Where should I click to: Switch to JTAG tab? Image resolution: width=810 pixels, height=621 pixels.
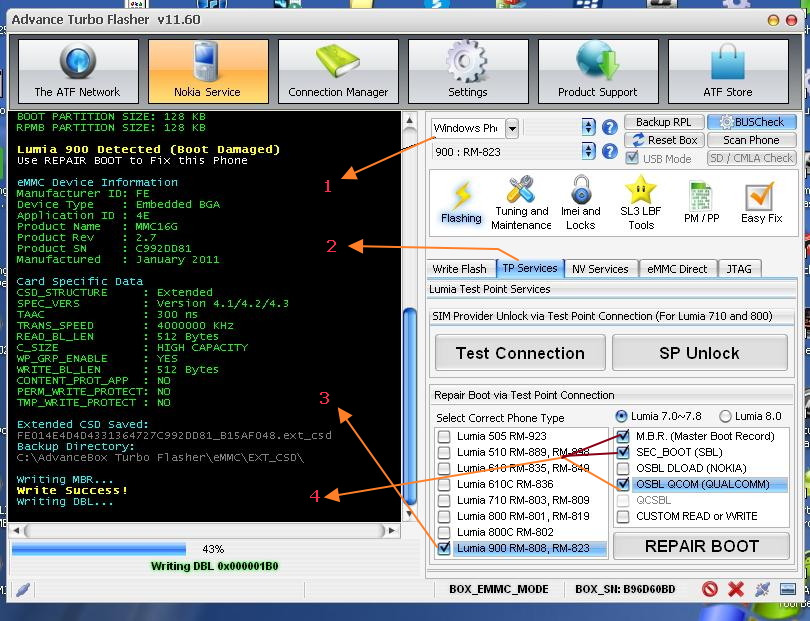coord(739,269)
